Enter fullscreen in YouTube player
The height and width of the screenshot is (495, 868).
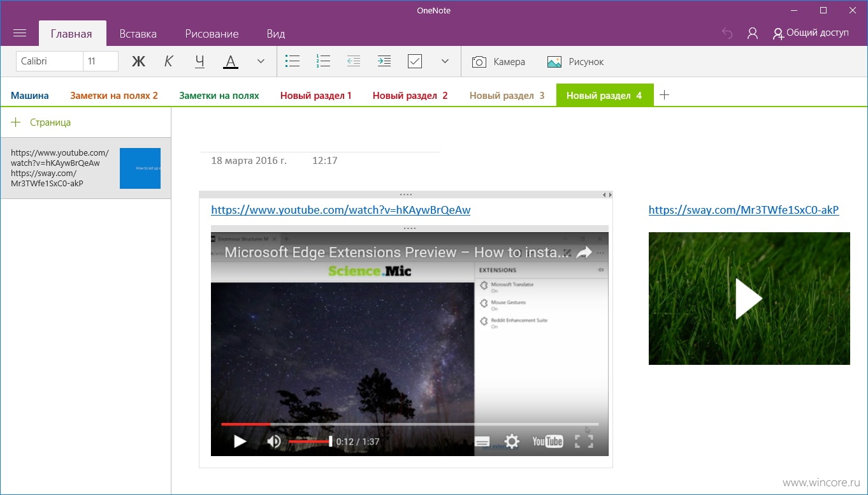coord(584,441)
